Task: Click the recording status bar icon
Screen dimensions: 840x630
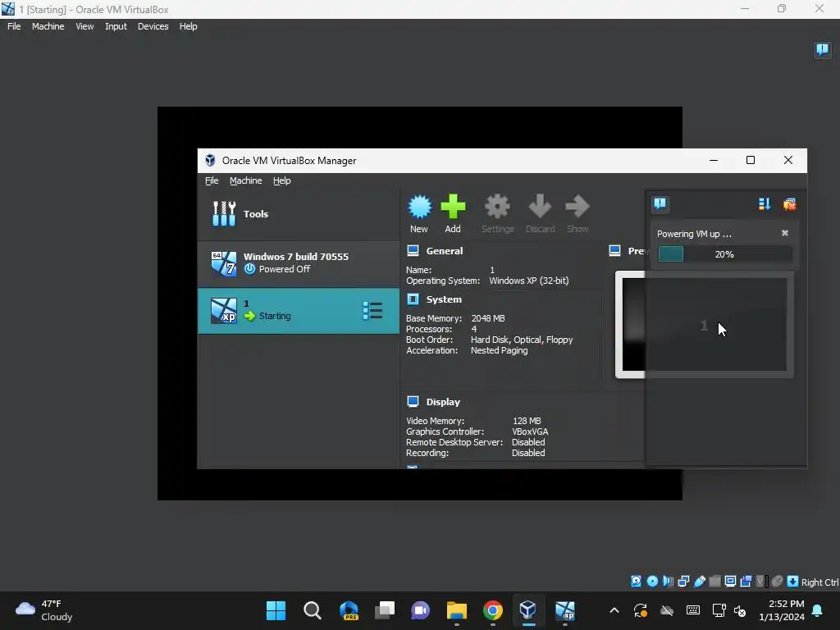Action: [746, 582]
